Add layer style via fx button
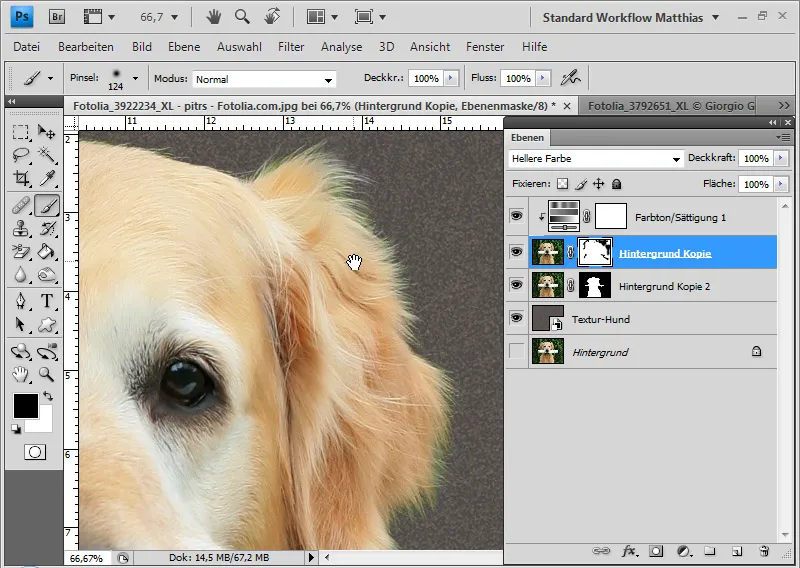This screenshot has height=568, width=800. (629, 551)
